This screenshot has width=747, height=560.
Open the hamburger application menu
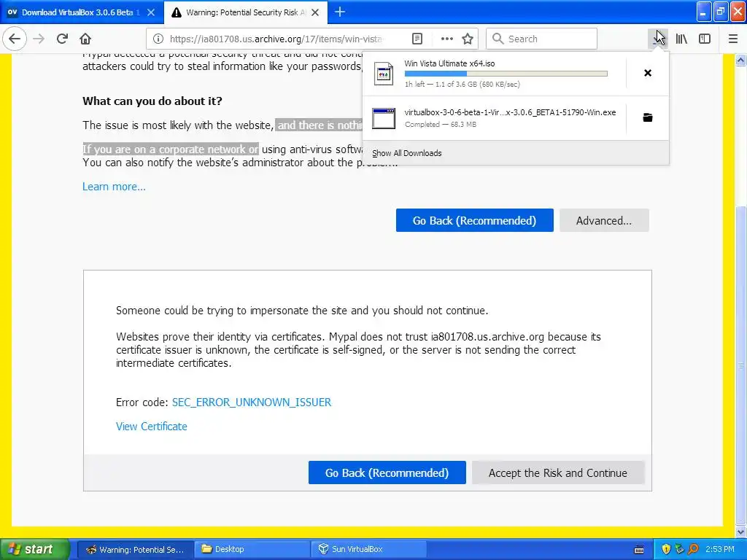click(x=733, y=39)
